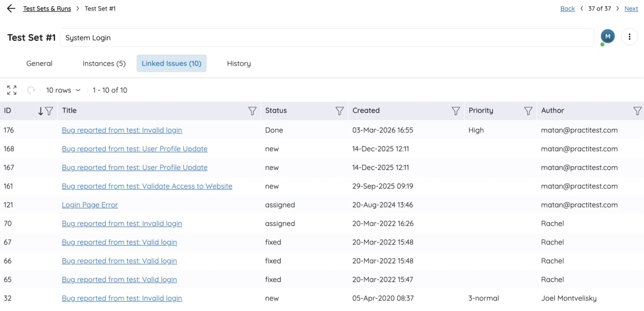
Task: Refresh the linked issues table
Action: point(31,90)
